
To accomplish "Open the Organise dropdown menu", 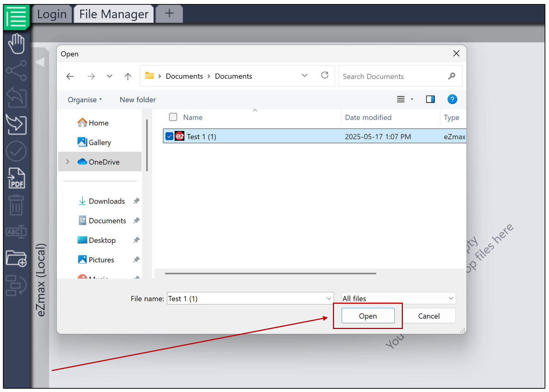I will tap(85, 100).
